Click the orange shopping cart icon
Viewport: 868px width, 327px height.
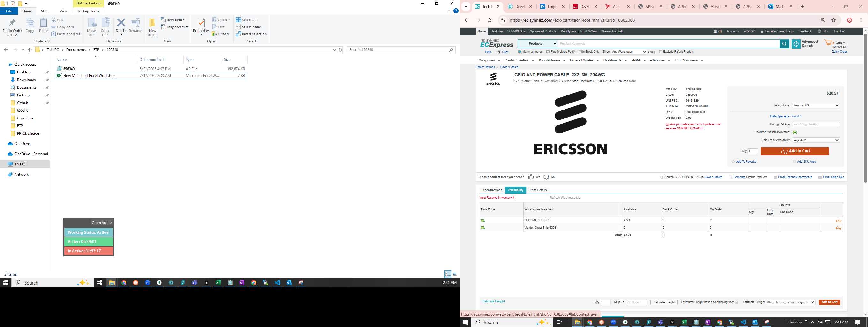coord(827,43)
